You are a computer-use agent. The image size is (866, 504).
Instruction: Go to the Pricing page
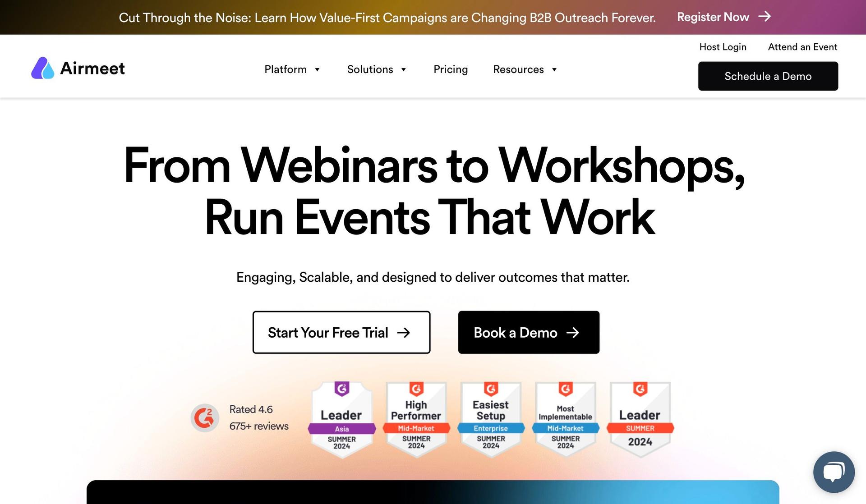point(451,69)
